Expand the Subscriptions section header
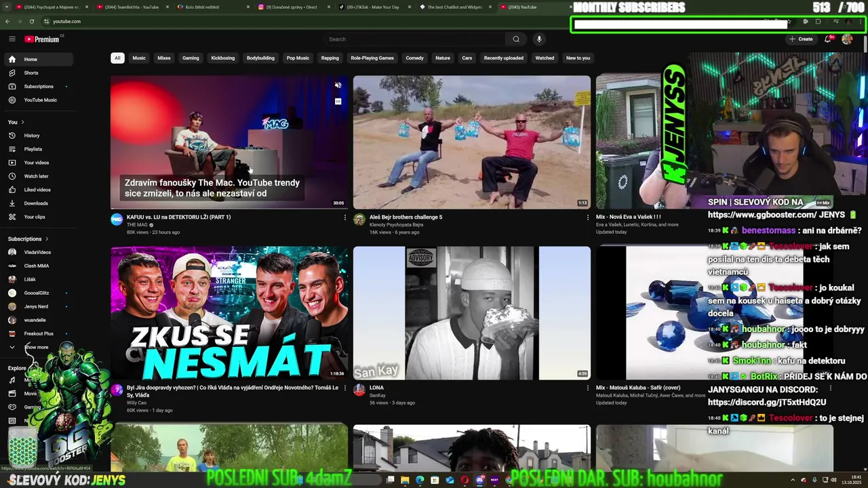The width and height of the screenshot is (868, 488). [x=28, y=239]
